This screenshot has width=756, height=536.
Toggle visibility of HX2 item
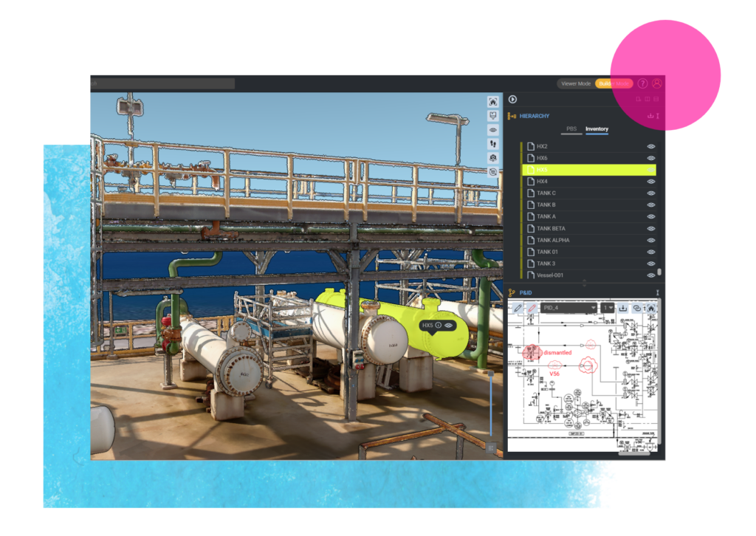point(651,146)
